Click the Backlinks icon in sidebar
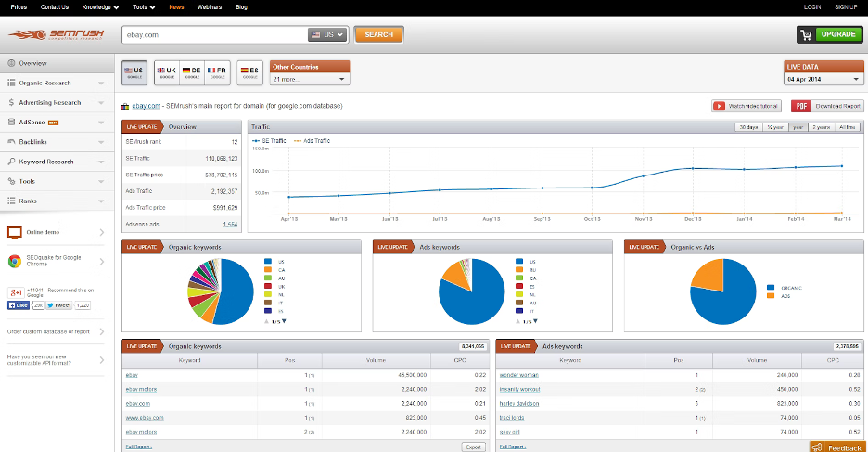Screen dimensions: 868x453 (11, 142)
